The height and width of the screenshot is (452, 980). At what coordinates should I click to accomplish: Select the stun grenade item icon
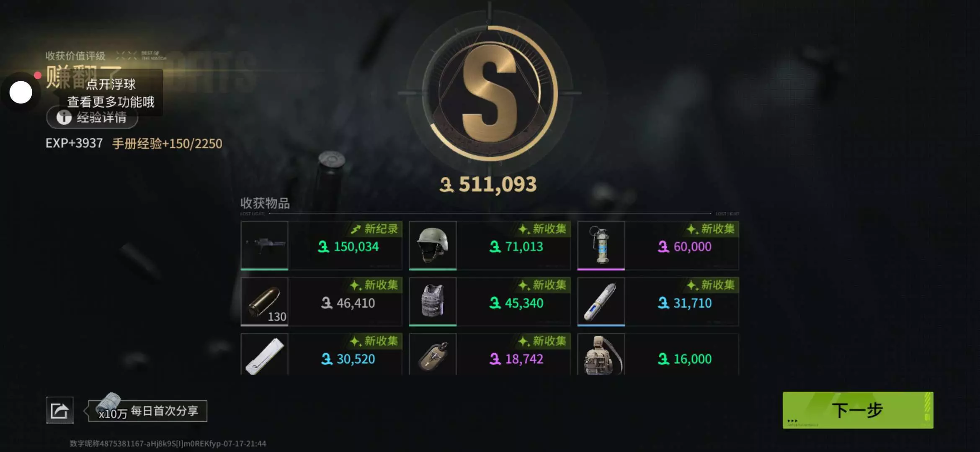601,245
